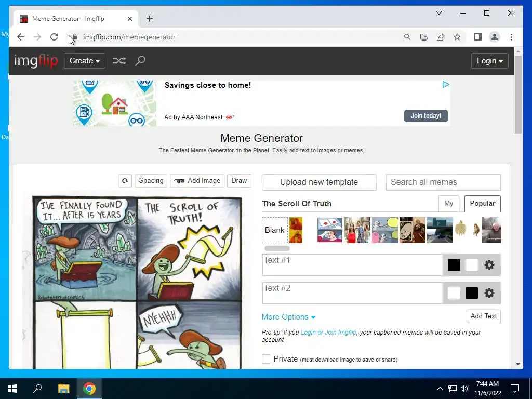The height and width of the screenshot is (399, 532).
Task: Click the install app icon in address bar
Action: point(424,37)
